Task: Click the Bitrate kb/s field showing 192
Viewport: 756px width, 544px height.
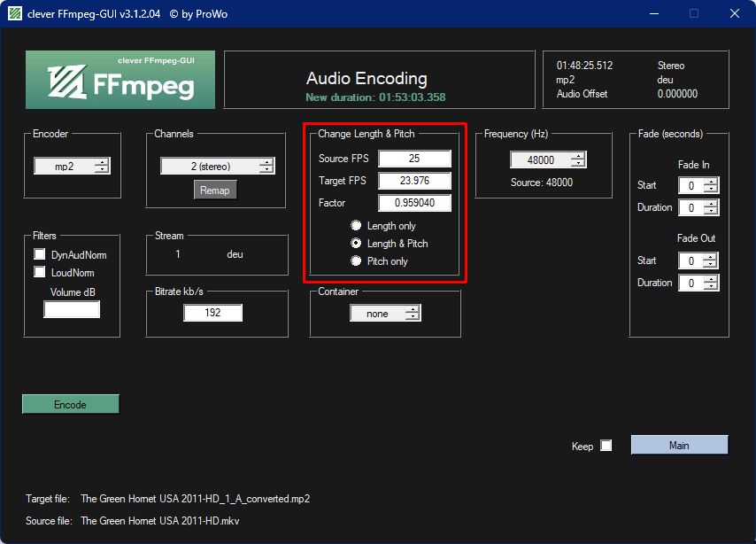Action: pyautogui.click(x=212, y=313)
